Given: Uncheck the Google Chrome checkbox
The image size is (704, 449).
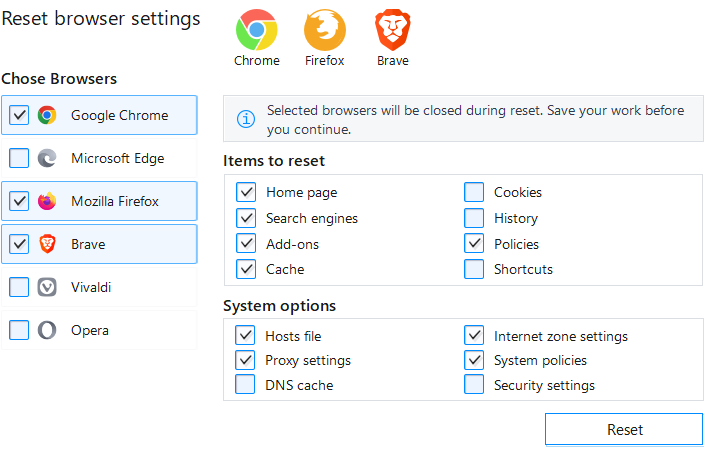Looking at the screenshot, I should pyautogui.click(x=19, y=115).
